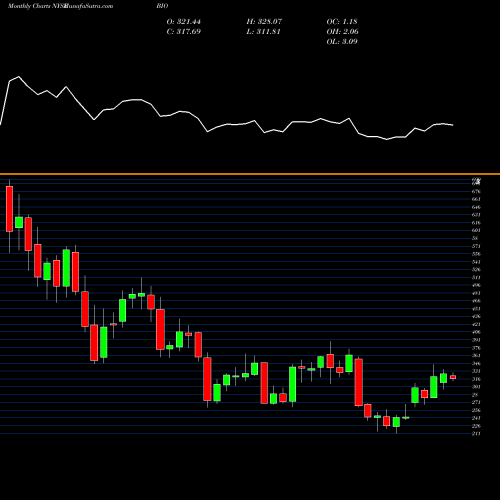Click the 316 price axis label
Screen dimensions: 500x500
pyautogui.click(x=476, y=379)
